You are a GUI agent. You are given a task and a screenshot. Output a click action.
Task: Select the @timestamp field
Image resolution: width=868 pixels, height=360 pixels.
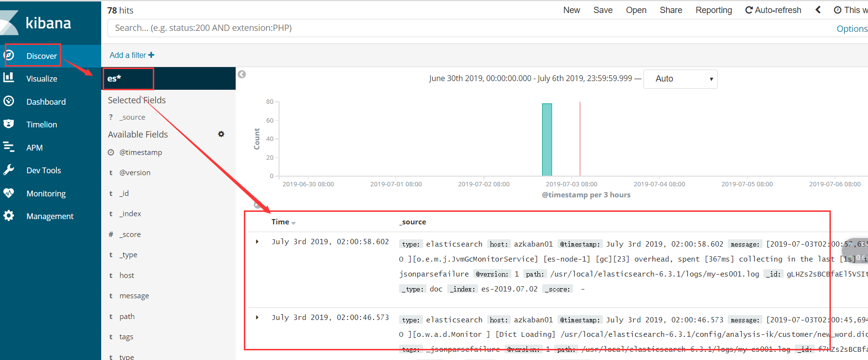point(141,152)
